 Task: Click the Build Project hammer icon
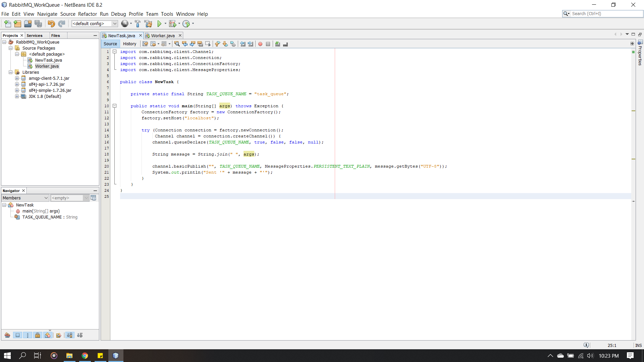click(138, 24)
